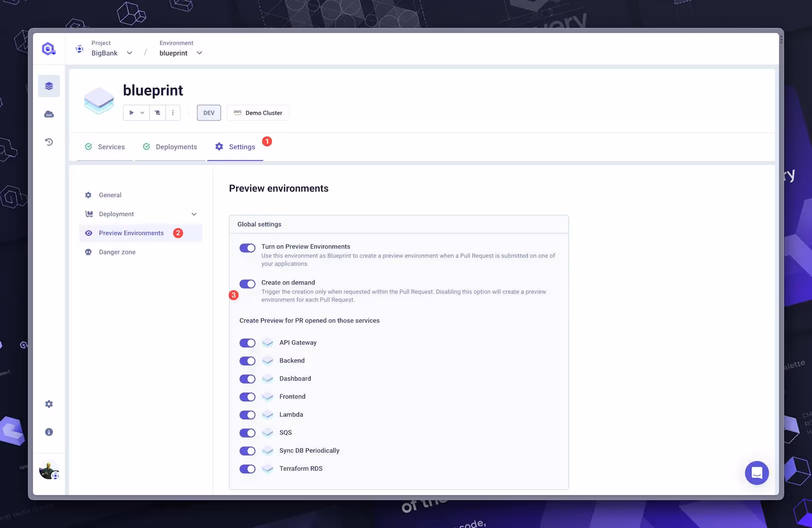The image size is (812, 528).
Task: Click the Demo Cluster button
Action: 257,112
